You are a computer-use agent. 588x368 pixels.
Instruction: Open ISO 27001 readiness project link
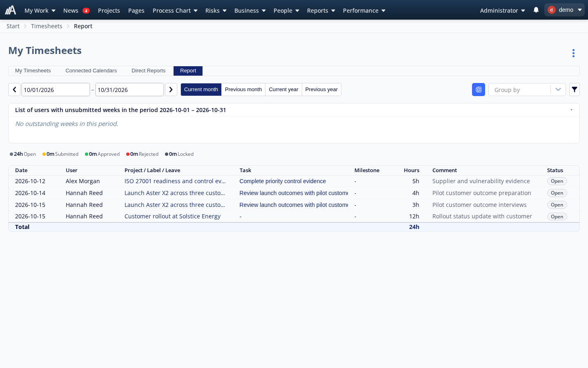click(x=175, y=181)
